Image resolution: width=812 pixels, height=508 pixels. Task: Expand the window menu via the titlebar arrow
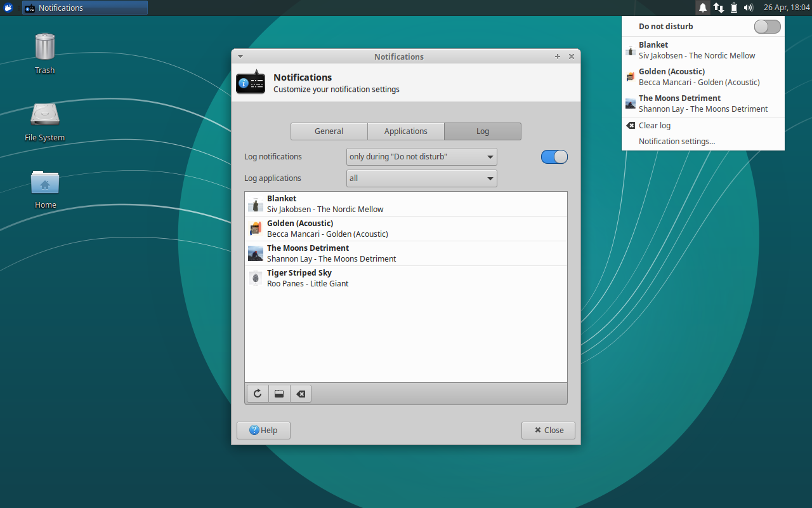tap(240, 57)
